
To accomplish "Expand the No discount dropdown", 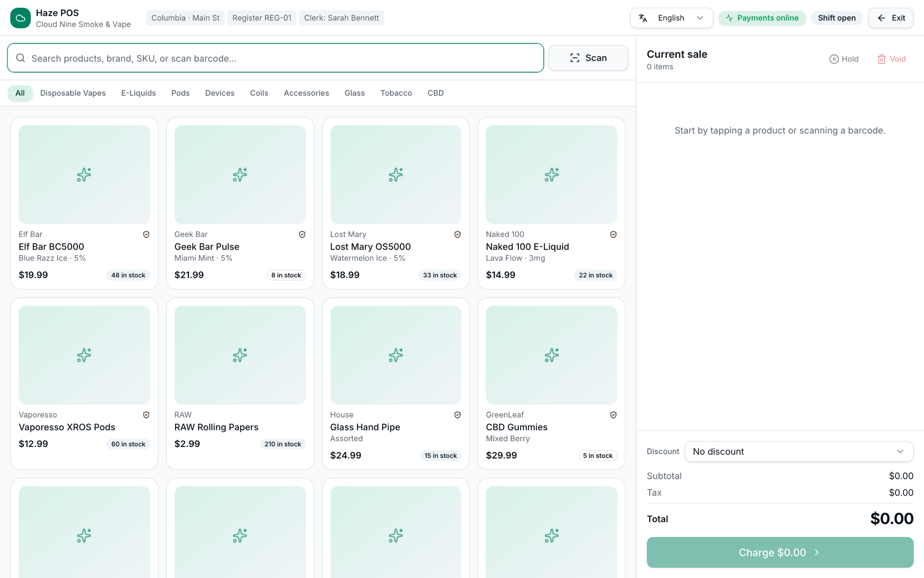I will [799, 451].
